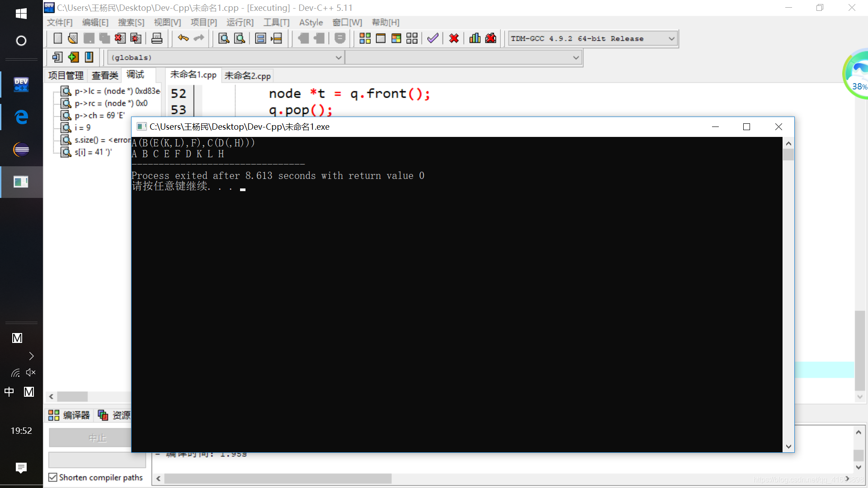Viewport: 868px width, 488px height.
Task: Click the compile log horizontal scrollbar thumb
Action: tap(278, 479)
